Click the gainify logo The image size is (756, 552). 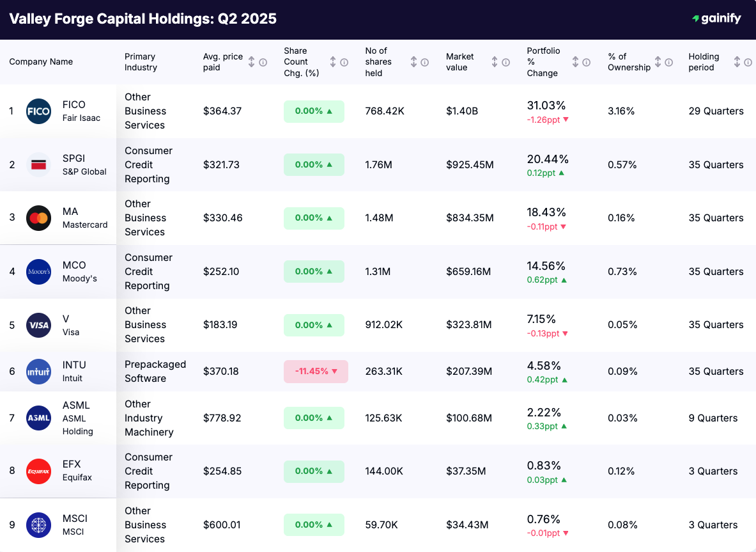716,19
